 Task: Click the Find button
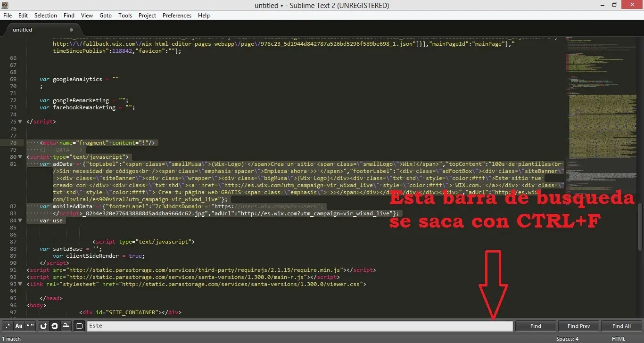point(536,326)
